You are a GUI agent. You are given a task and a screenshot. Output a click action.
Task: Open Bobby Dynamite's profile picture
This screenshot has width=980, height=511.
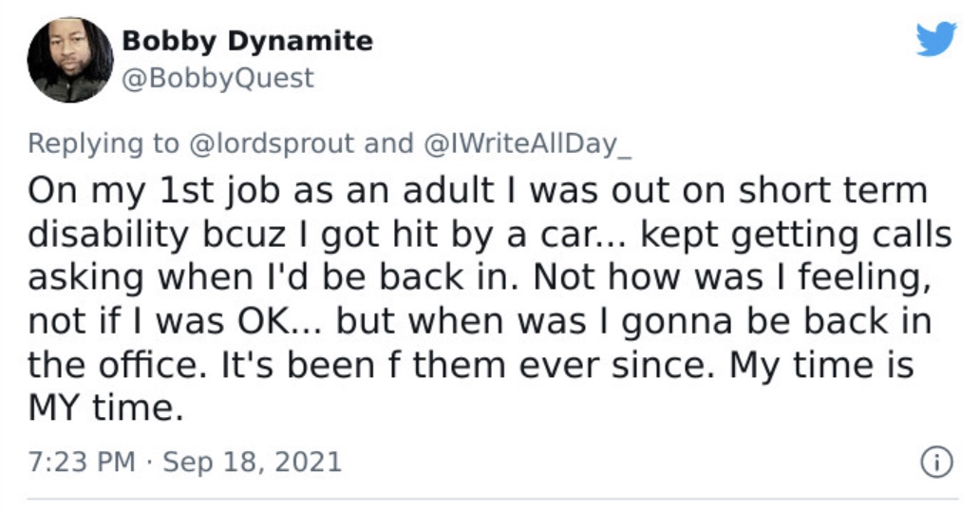pyautogui.click(x=70, y=60)
